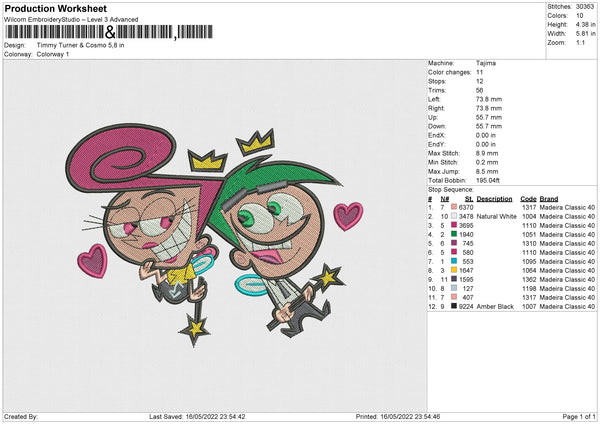Click the Trims value '56'
The image size is (600, 424).
click(479, 90)
